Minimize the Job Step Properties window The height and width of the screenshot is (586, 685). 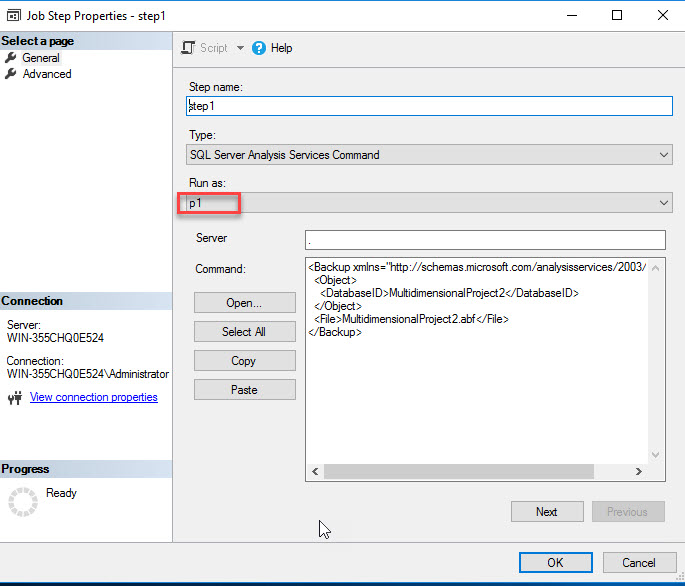pos(572,15)
